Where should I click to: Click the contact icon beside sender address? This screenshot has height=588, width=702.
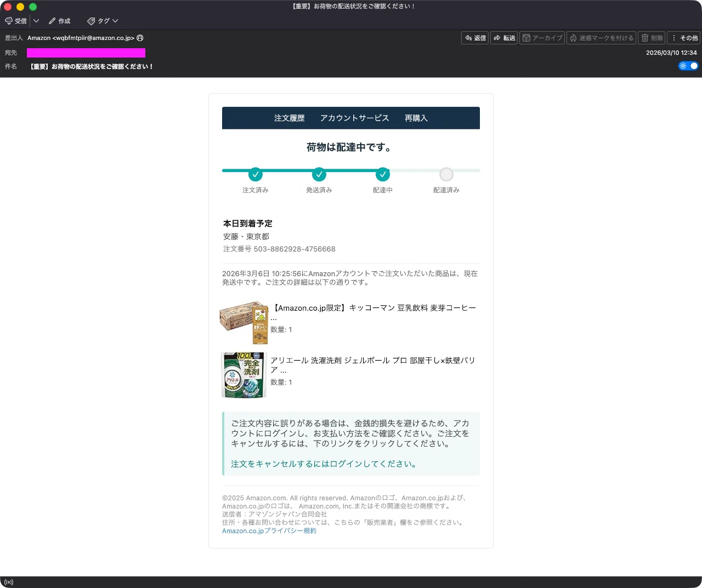[x=140, y=38]
